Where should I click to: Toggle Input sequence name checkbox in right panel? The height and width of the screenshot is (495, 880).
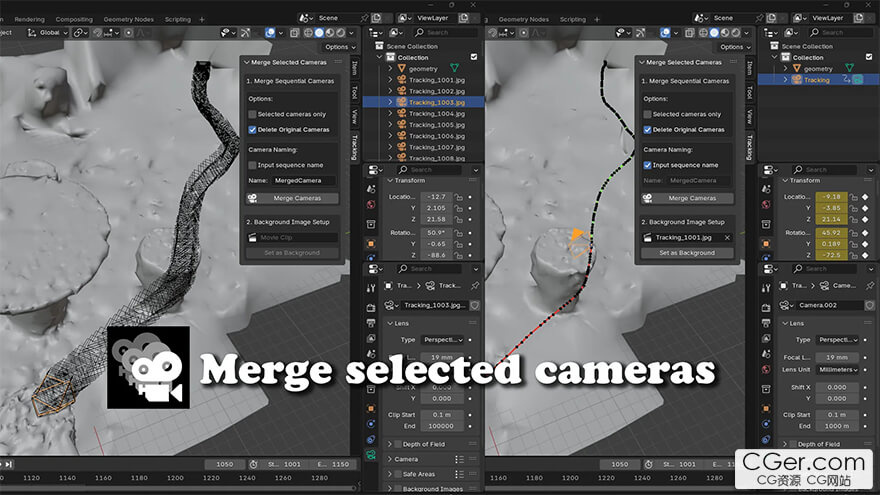[x=648, y=165]
